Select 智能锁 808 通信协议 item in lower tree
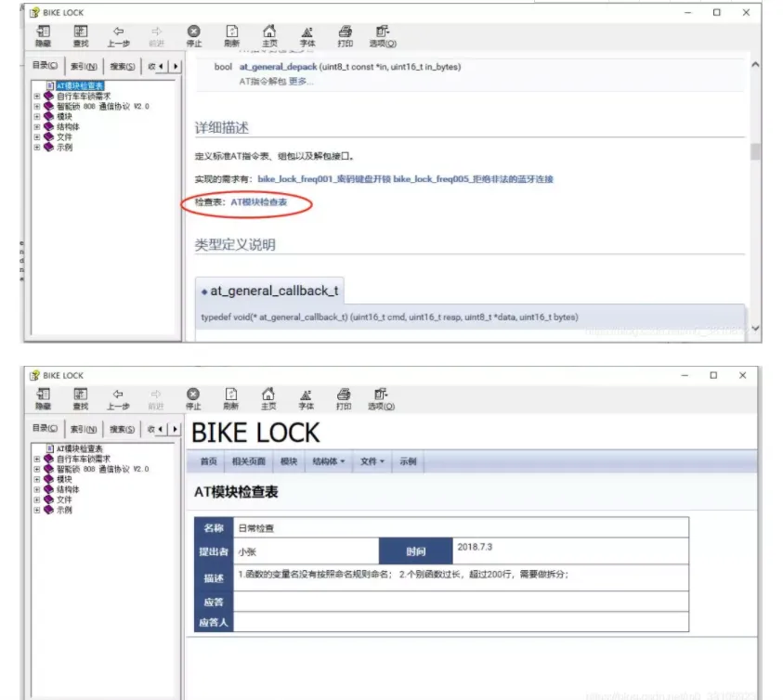The image size is (783, 700). [102, 469]
